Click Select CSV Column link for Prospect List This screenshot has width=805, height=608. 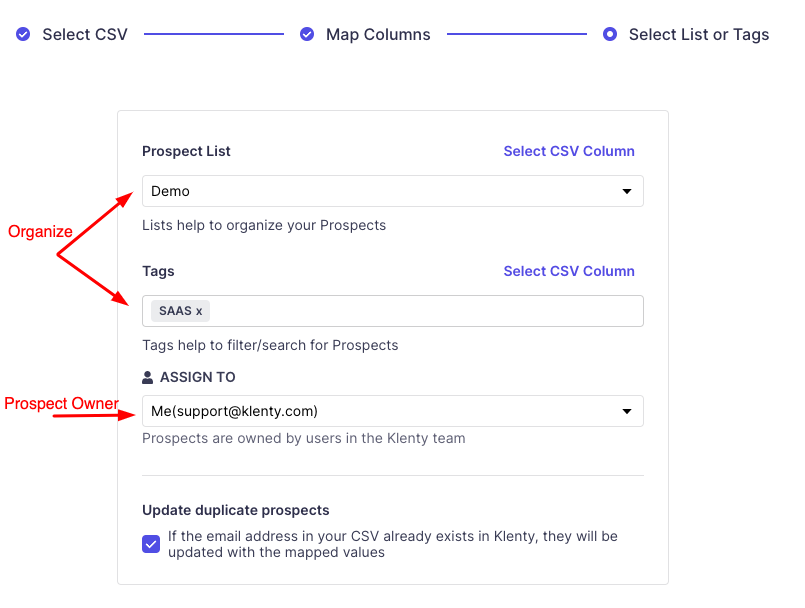click(x=569, y=151)
